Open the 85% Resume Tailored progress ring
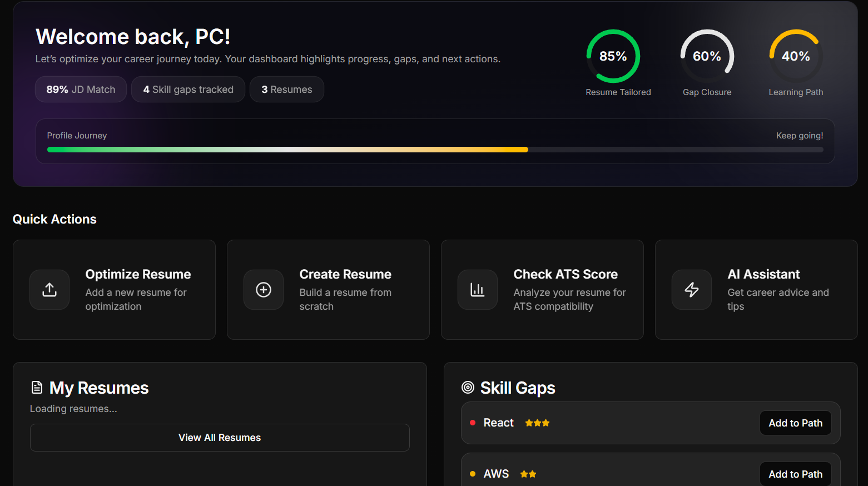 (613, 56)
